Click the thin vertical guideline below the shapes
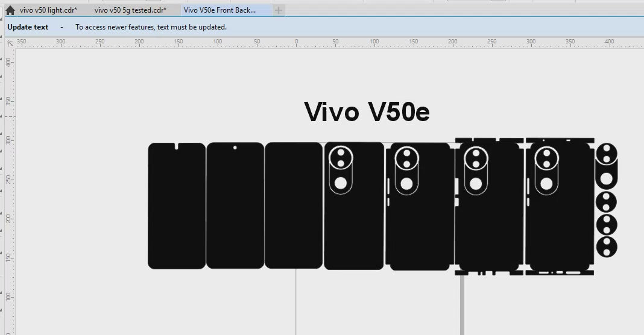Viewport: 644px width, 335px height. point(296,301)
